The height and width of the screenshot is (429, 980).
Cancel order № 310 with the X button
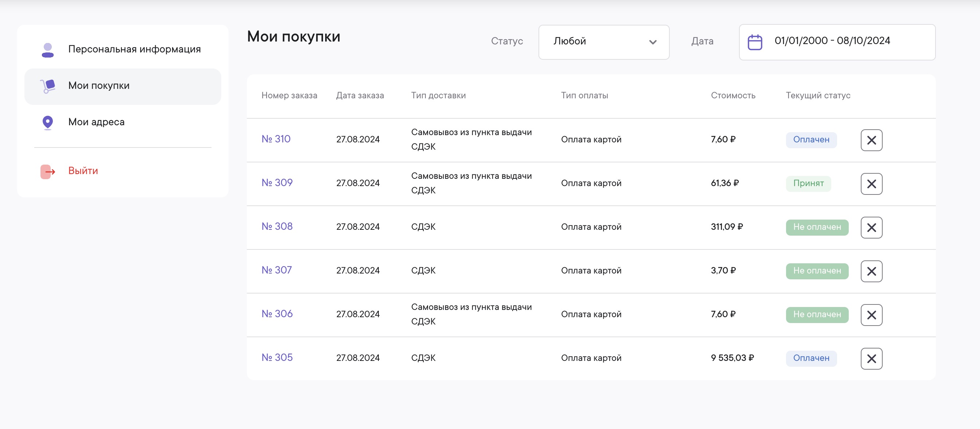coord(871,140)
